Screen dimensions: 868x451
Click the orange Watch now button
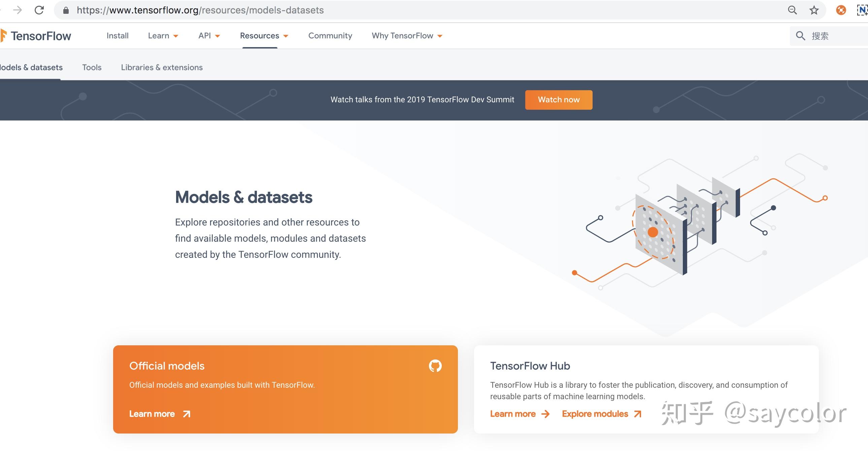[559, 100]
